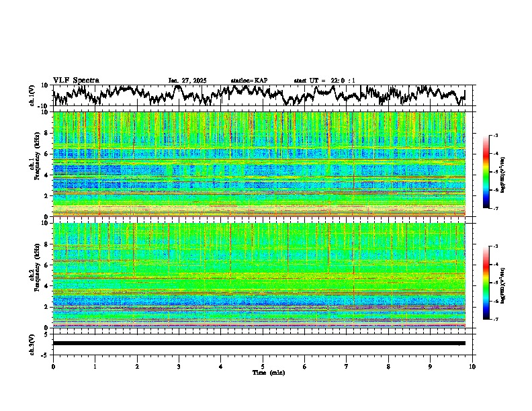
Task: Click the '-7' label on ch.1 color bar
Action: click(495, 208)
